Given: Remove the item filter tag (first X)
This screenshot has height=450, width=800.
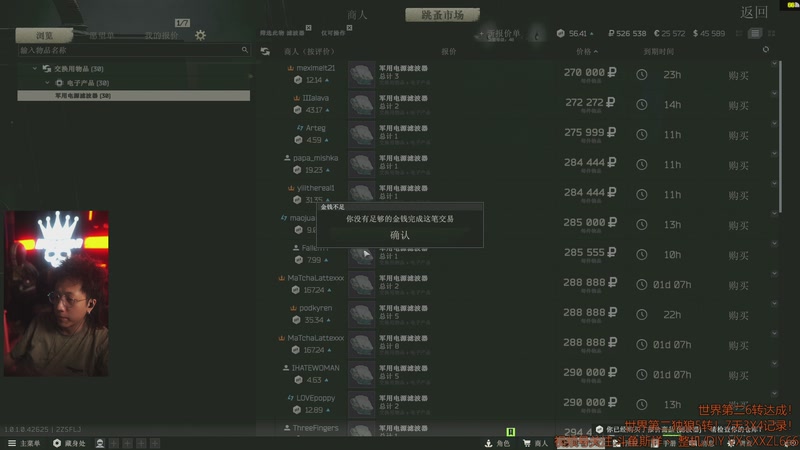Looking at the screenshot, I should coord(308,28).
